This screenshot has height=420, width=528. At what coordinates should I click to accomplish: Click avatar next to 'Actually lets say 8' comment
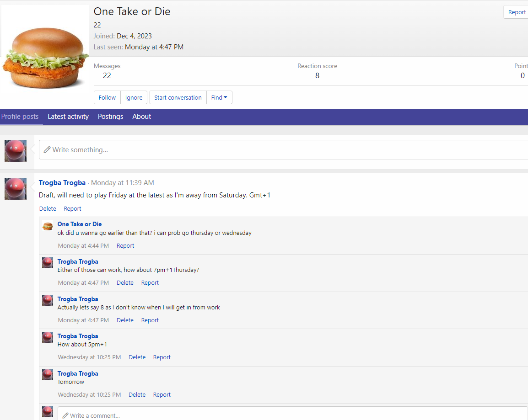48,300
